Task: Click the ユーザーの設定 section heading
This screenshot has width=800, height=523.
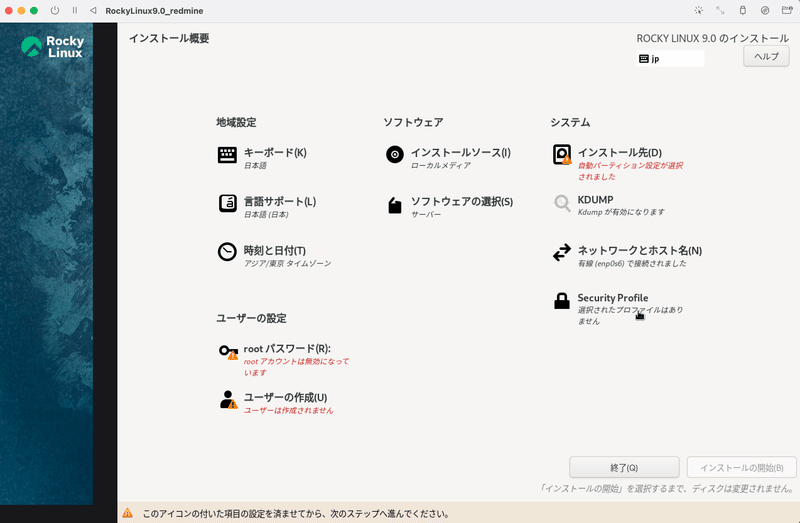Action: 251,318
